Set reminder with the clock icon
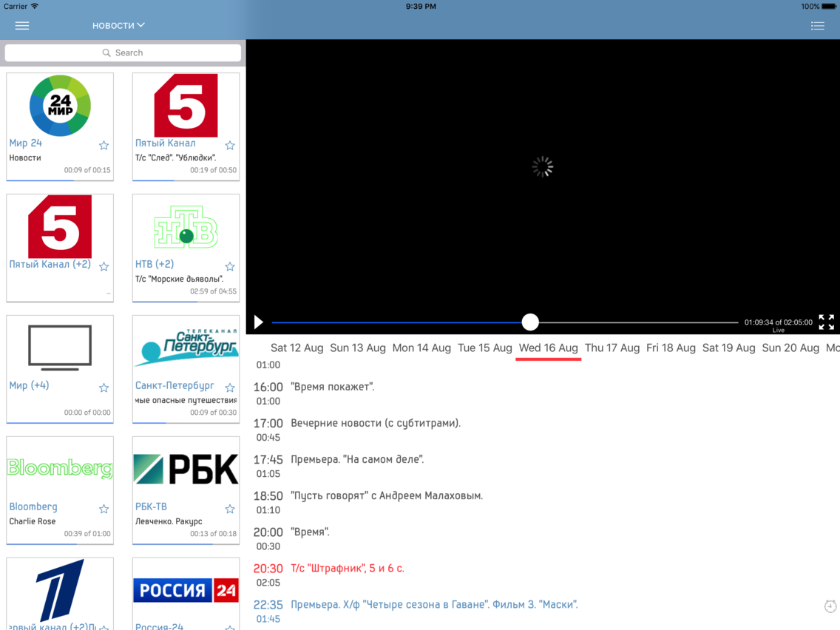840x630 pixels. (830, 606)
